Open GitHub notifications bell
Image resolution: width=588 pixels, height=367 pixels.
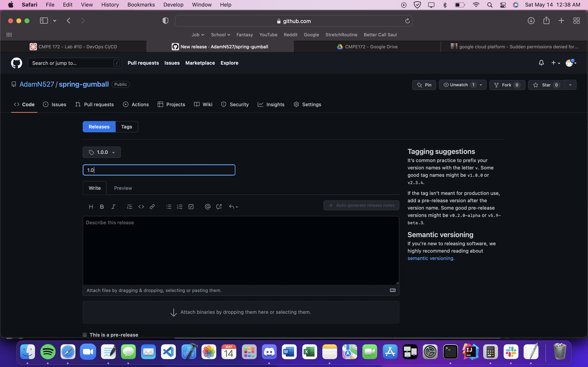pyautogui.click(x=541, y=63)
